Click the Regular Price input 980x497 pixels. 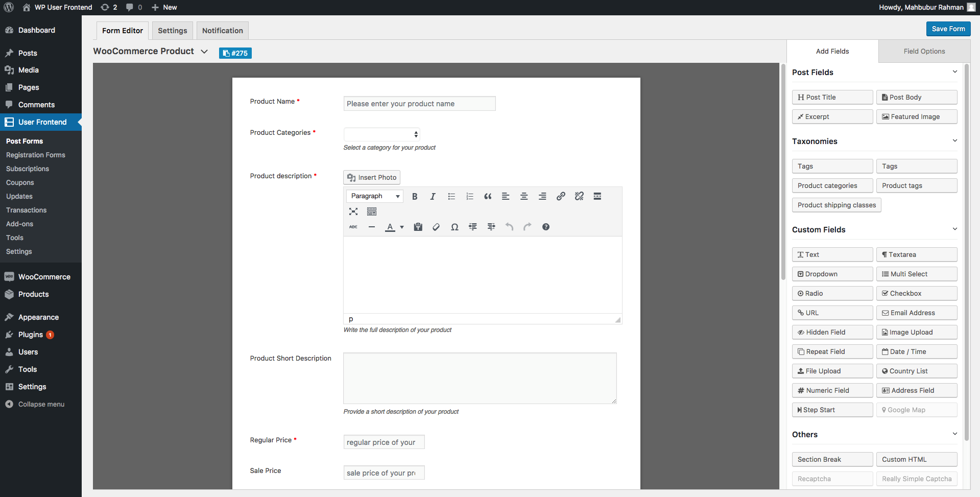[x=384, y=442]
